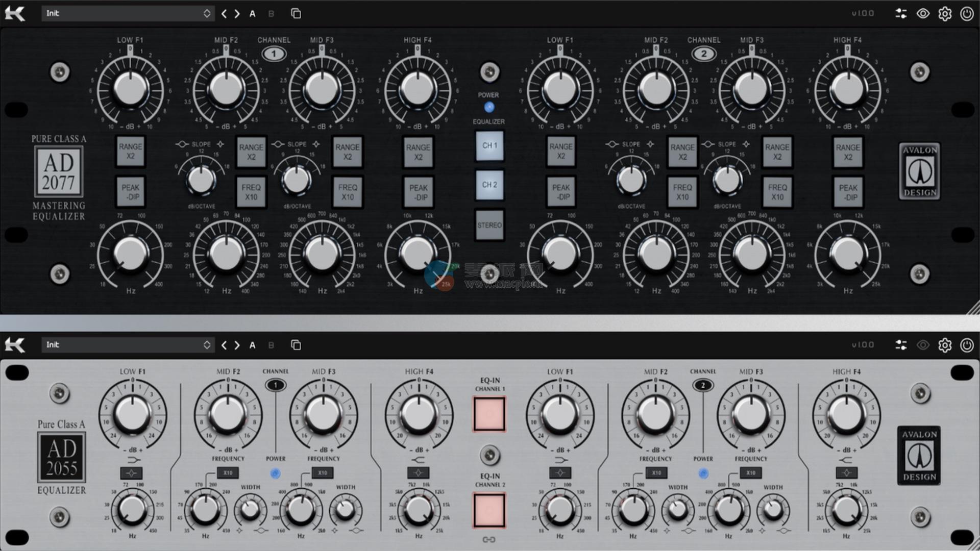Click AD2077 channel 1 MID F3 RANGE X2 button

[348, 152]
